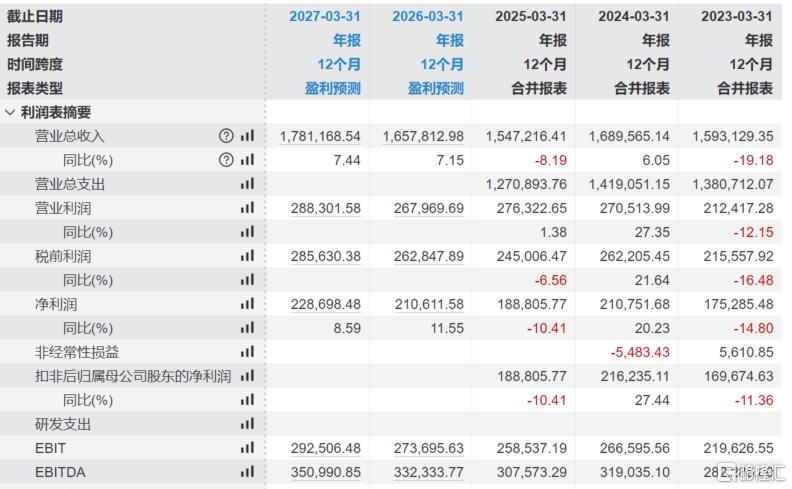
Task: Click forecast EBIT value 292,506.48
Action: tap(326, 448)
